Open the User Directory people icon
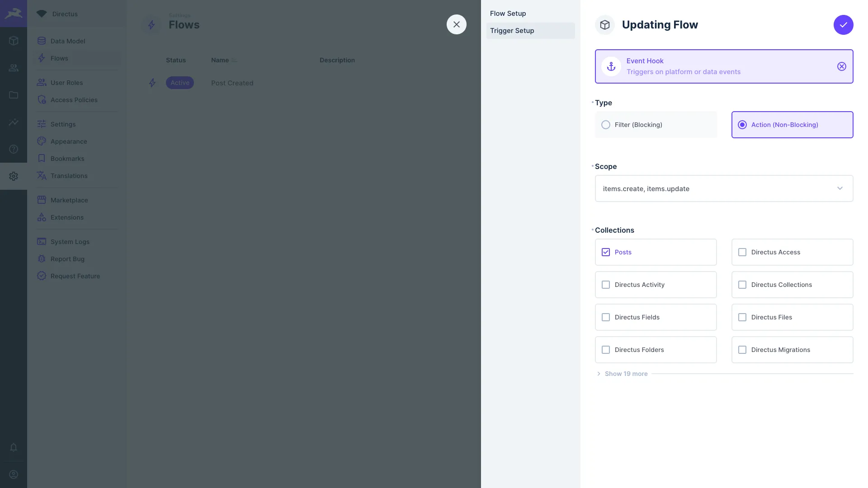 click(14, 68)
